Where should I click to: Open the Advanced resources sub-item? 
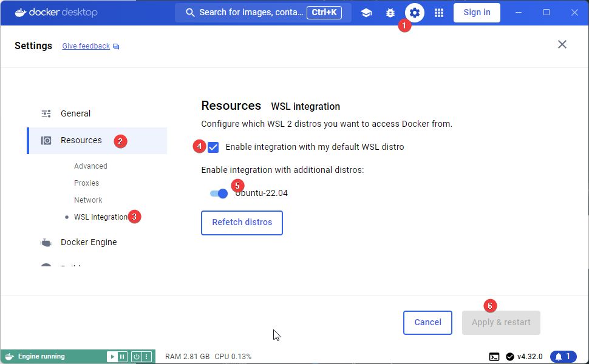point(90,166)
